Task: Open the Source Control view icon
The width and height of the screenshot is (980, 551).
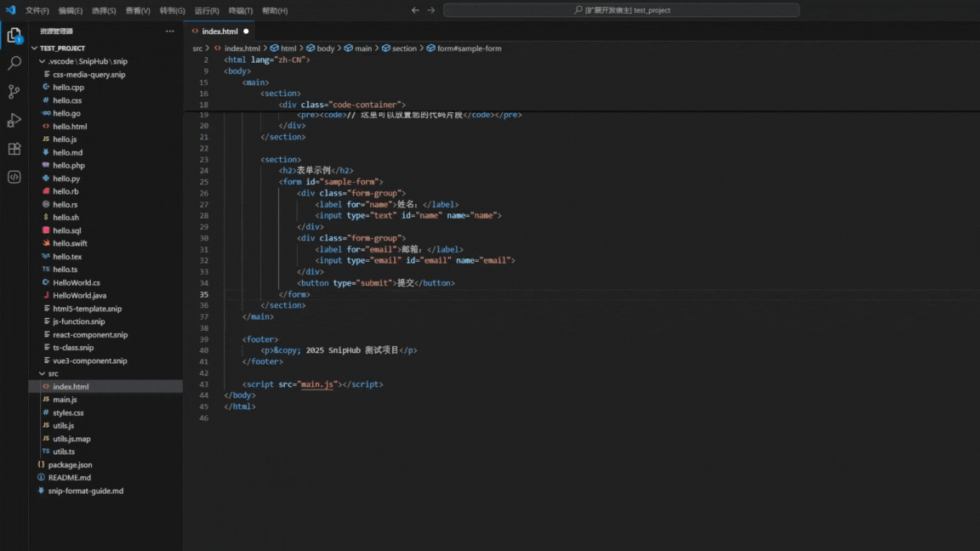Action: (14, 92)
